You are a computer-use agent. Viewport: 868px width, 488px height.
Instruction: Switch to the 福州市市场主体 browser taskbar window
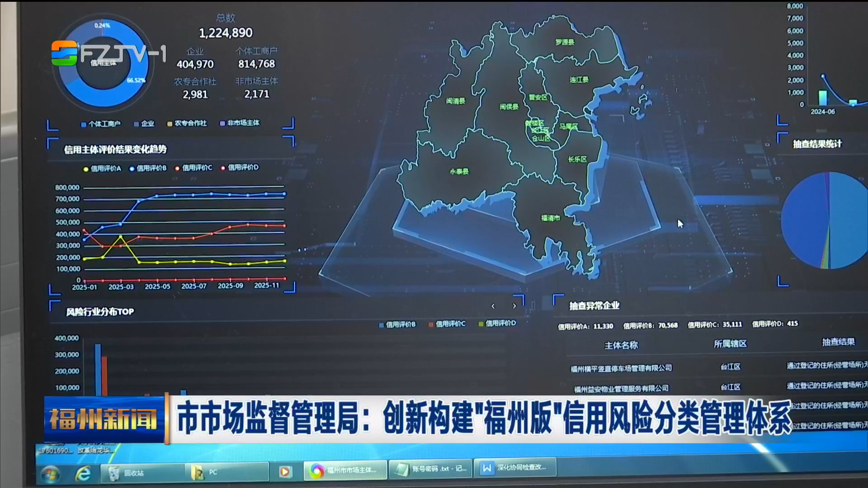pos(345,470)
